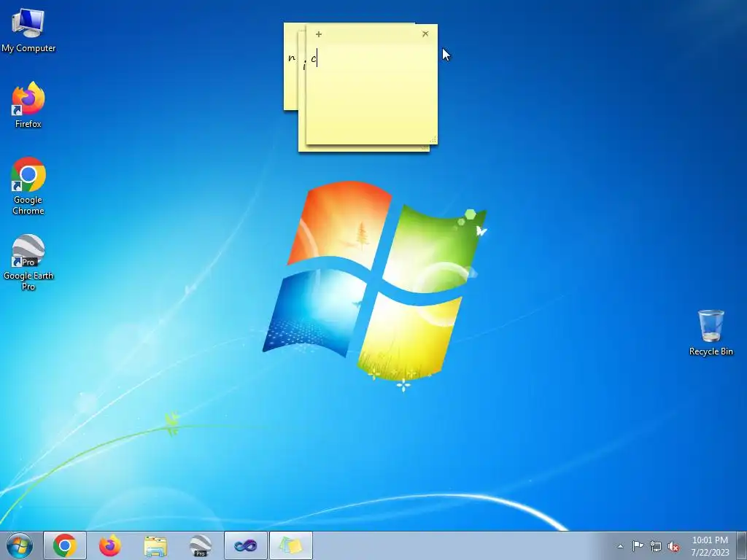Image resolution: width=747 pixels, height=560 pixels.
Task: Open My Computer desktop icon
Action: (x=28, y=31)
